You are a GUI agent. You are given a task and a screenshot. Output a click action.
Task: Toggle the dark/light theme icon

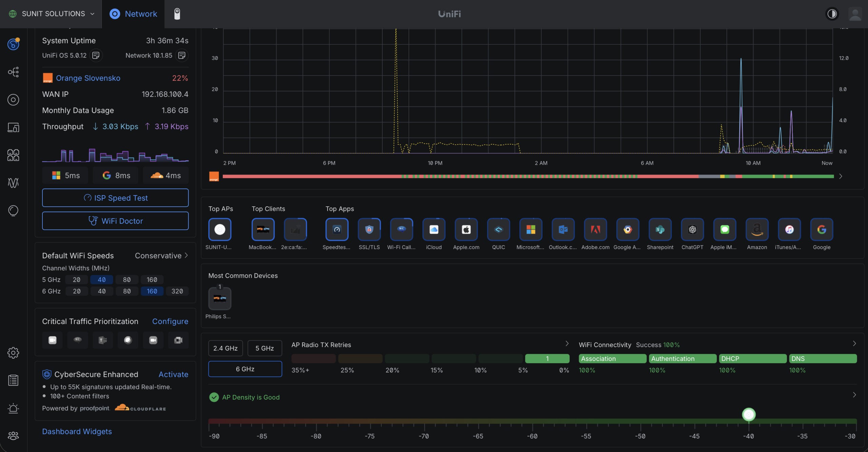832,14
